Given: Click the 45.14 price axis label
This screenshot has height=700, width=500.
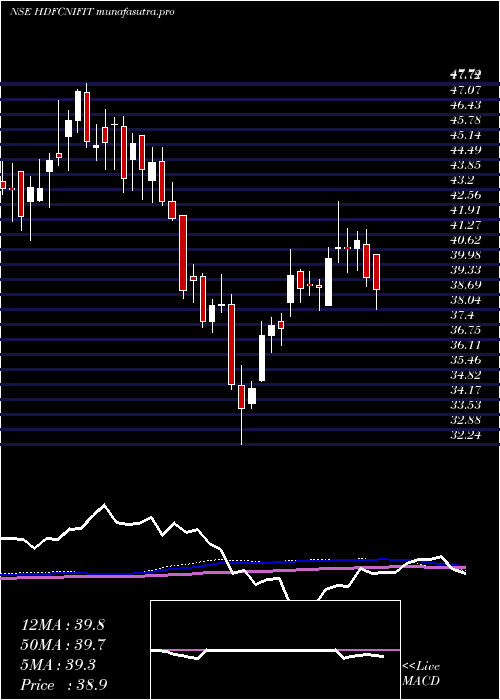Looking at the screenshot, I should [x=466, y=135].
